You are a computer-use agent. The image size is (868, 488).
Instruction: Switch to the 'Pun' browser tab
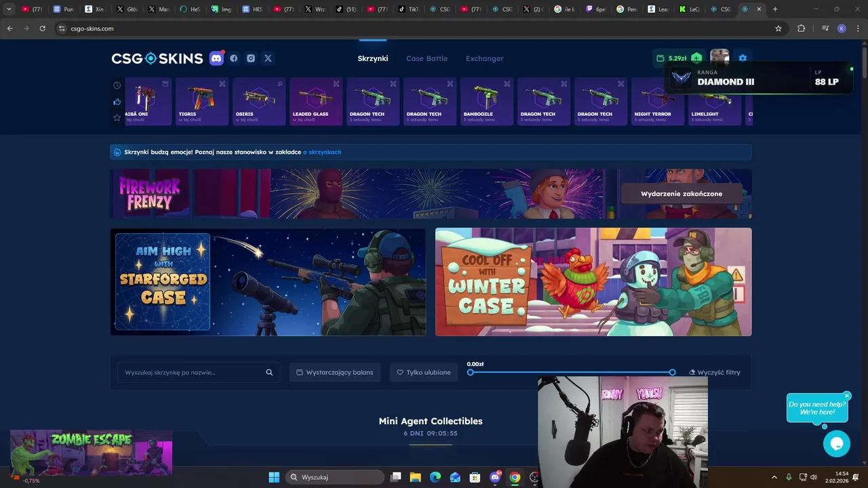[x=64, y=9]
